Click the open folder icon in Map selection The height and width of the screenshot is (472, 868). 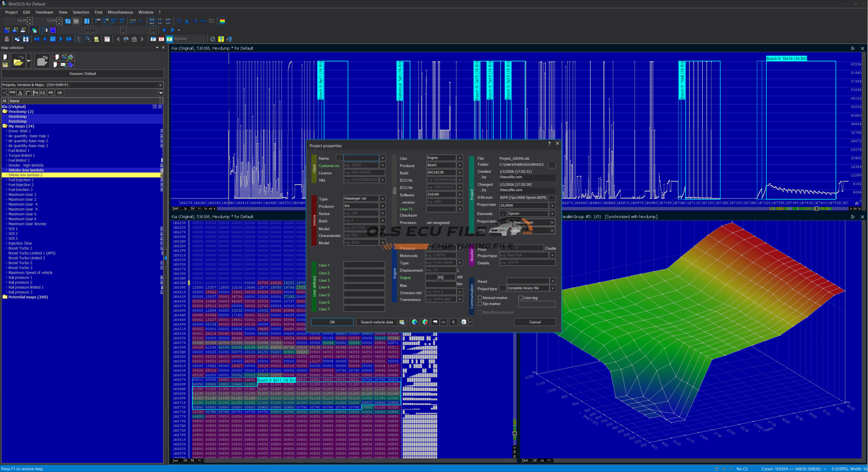coord(18,61)
